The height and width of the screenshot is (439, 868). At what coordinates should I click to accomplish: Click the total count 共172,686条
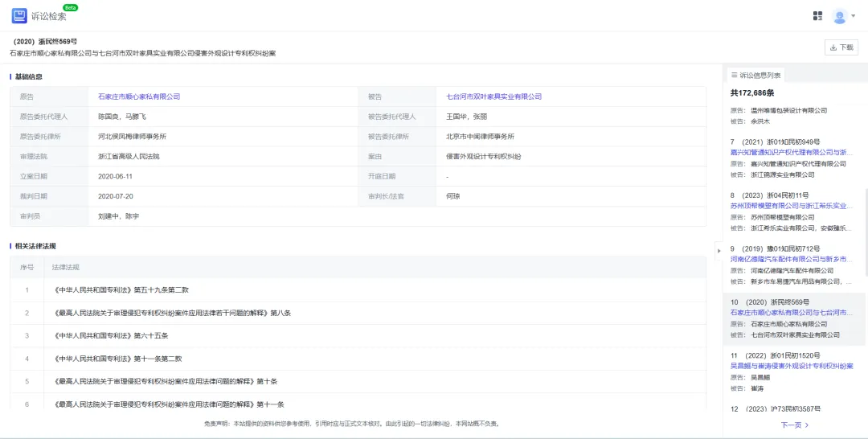pos(751,92)
